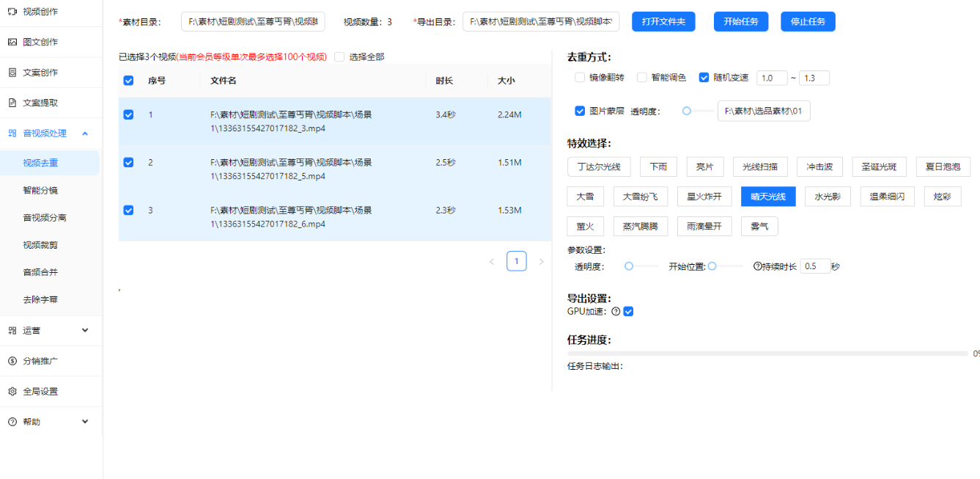Enable the 镜像翻转 checkbox

(580, 78)
